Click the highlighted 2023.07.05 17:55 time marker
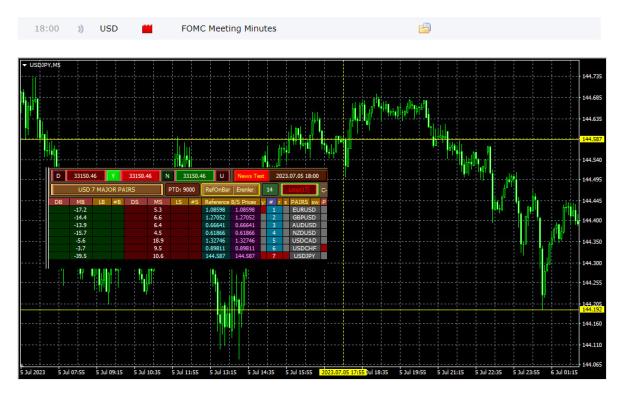 343,372
